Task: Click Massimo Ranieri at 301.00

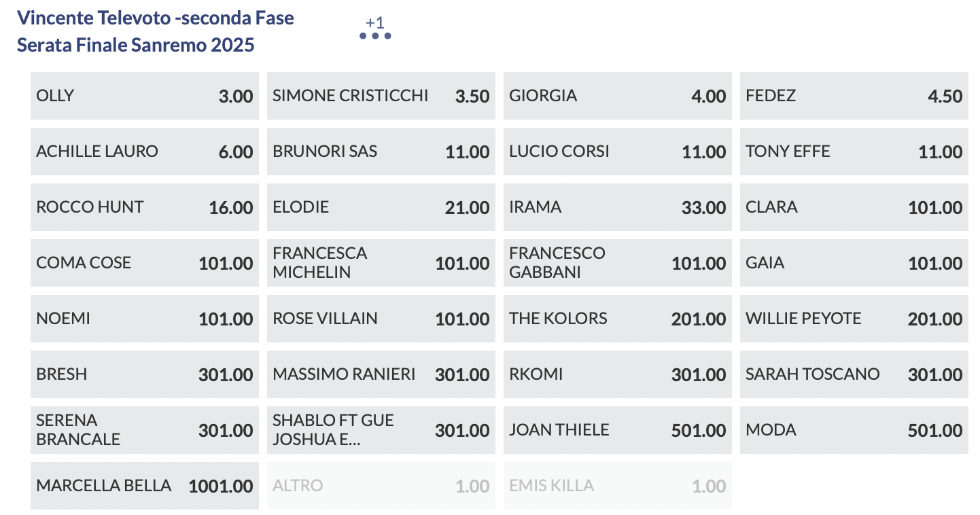Action: pyautogui.click(x=381, y=374)
